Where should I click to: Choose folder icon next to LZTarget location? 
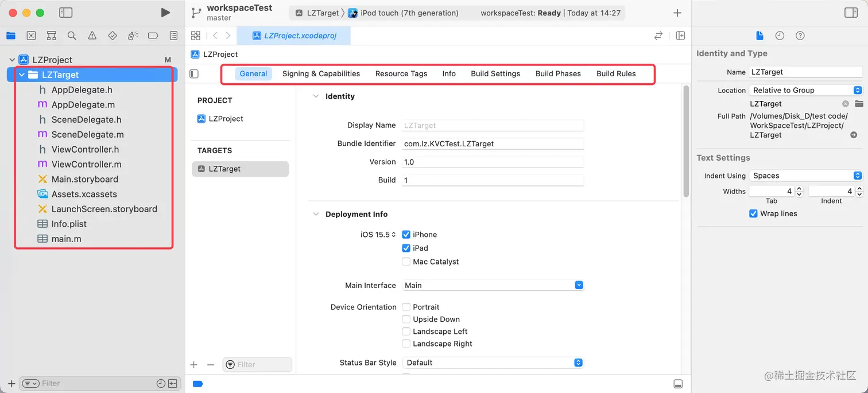(859, 104)
